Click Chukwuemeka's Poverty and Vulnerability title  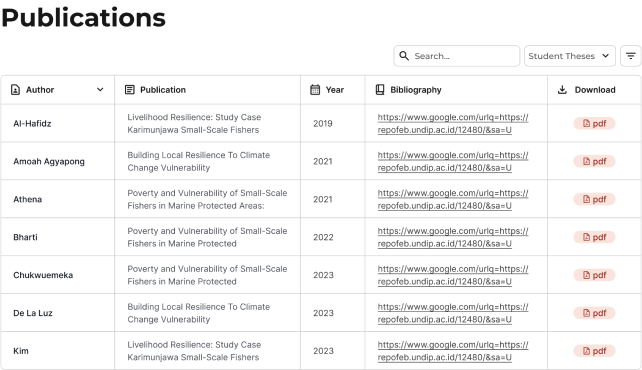[x=207, y=275]
